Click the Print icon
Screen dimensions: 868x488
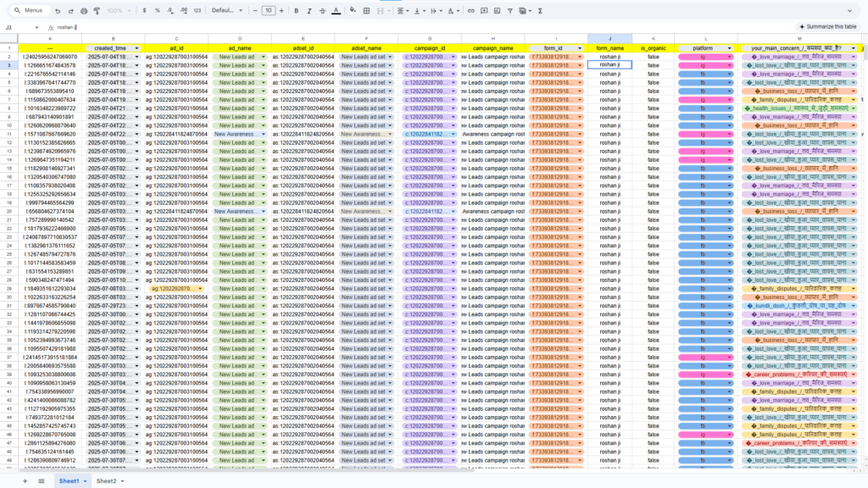tap(83, 11)
